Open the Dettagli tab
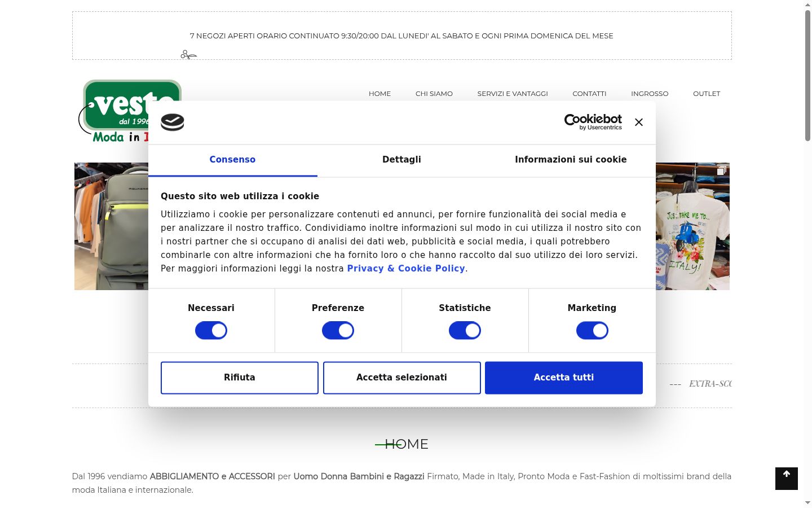Viewport: 812px width, 508px height. (x=401, y=160)
